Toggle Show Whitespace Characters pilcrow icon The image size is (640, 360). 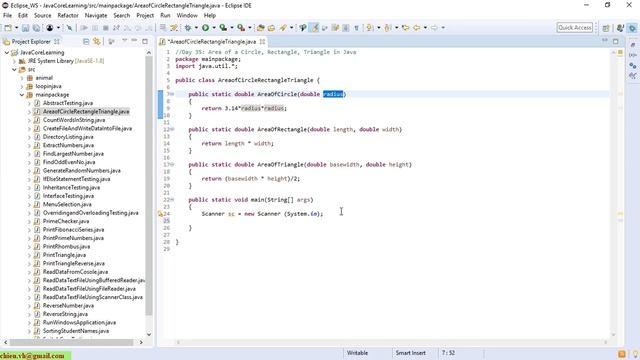(x=356, y=28)
